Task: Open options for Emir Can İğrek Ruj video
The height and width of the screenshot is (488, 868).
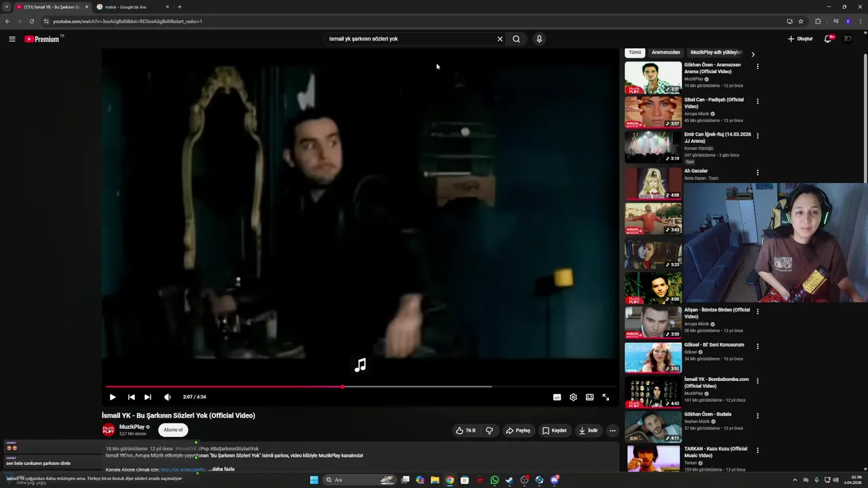Action: pyautogui.click(x=757, y=136)
